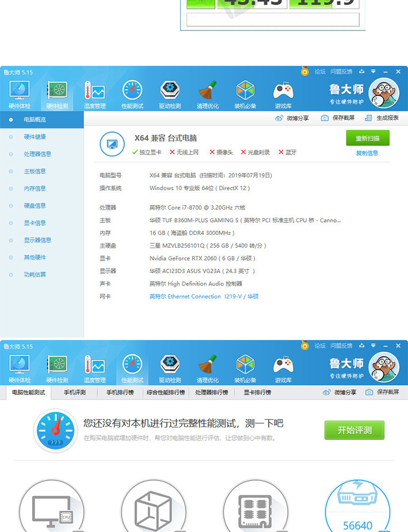Click the 开始评测 button
Screen dimensions: 408x532
354,430
